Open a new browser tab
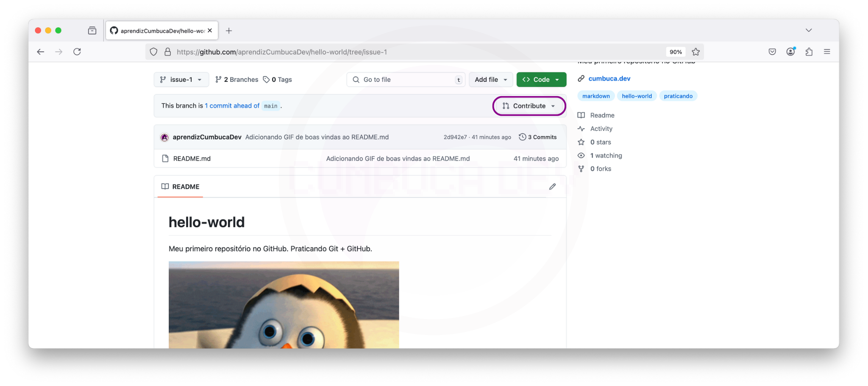The image size is (868, 386). point(229,31)
